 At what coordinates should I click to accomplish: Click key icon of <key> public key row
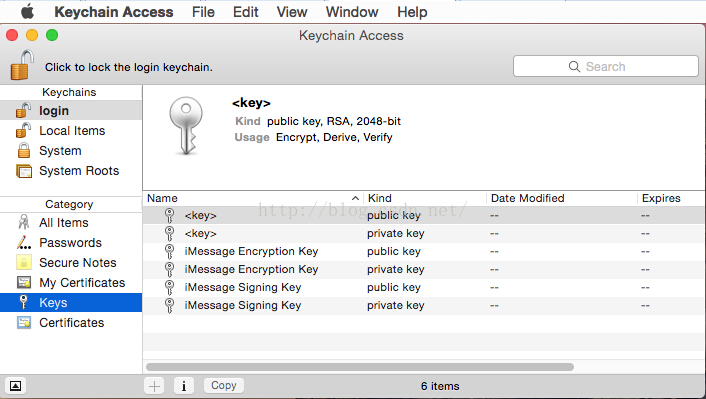pyautogui.click(x=169, y=216)
